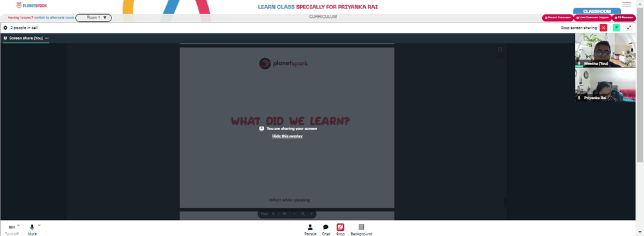Click the magnifier reset zoom icon

[x=303, y=214]
